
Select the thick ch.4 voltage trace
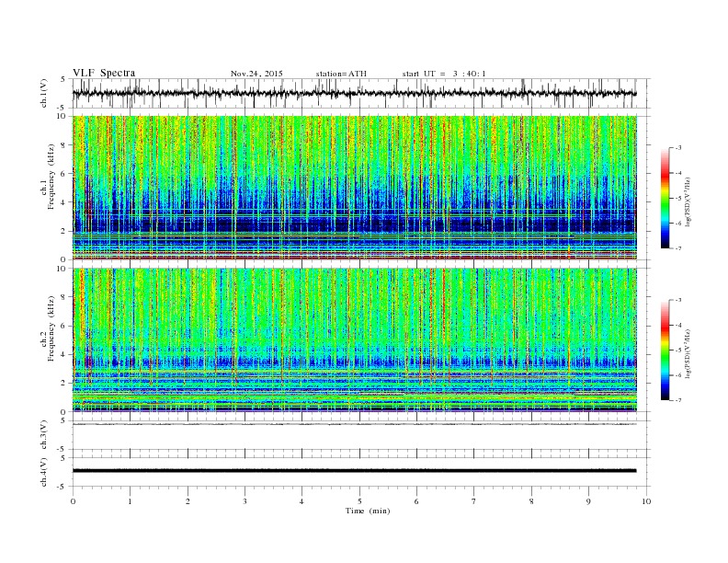(x=354, y=471)
